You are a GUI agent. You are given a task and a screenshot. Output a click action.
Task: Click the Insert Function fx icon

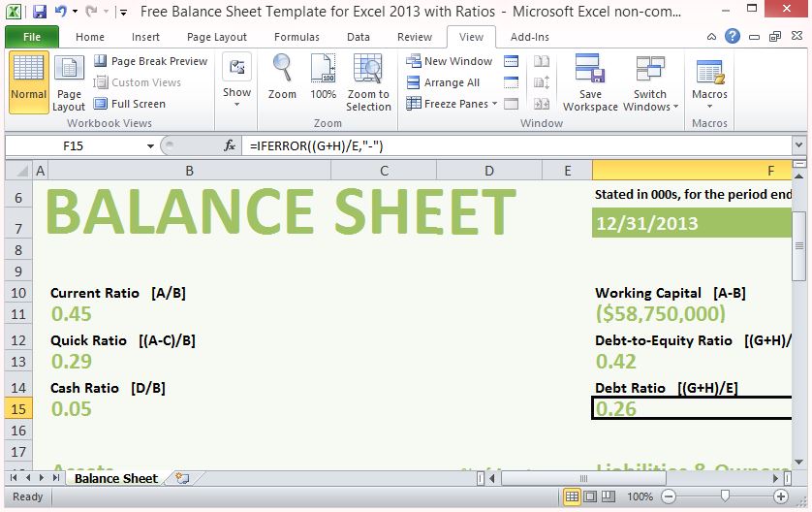(x=230, y=145)
